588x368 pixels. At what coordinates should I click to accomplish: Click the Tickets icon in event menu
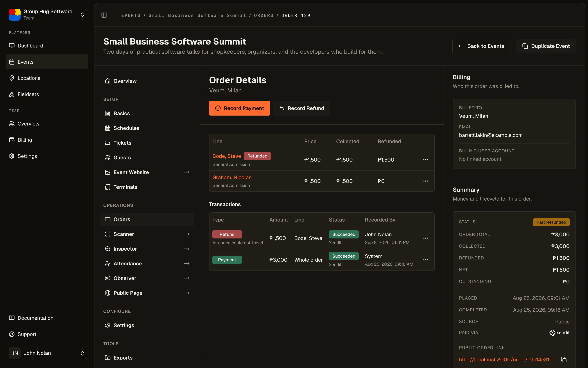pos(108,143)
